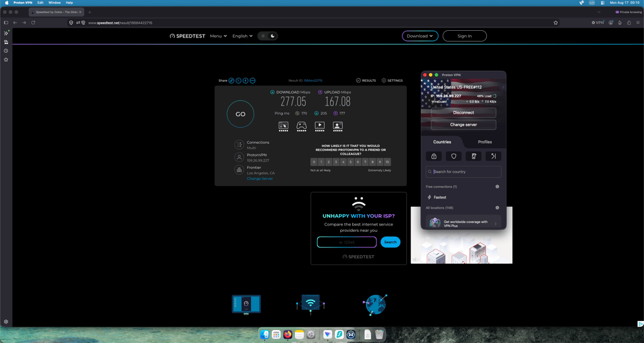Rate recommendation score 10
This screenshot has height=343, width=644.
(x=387, y=162)
